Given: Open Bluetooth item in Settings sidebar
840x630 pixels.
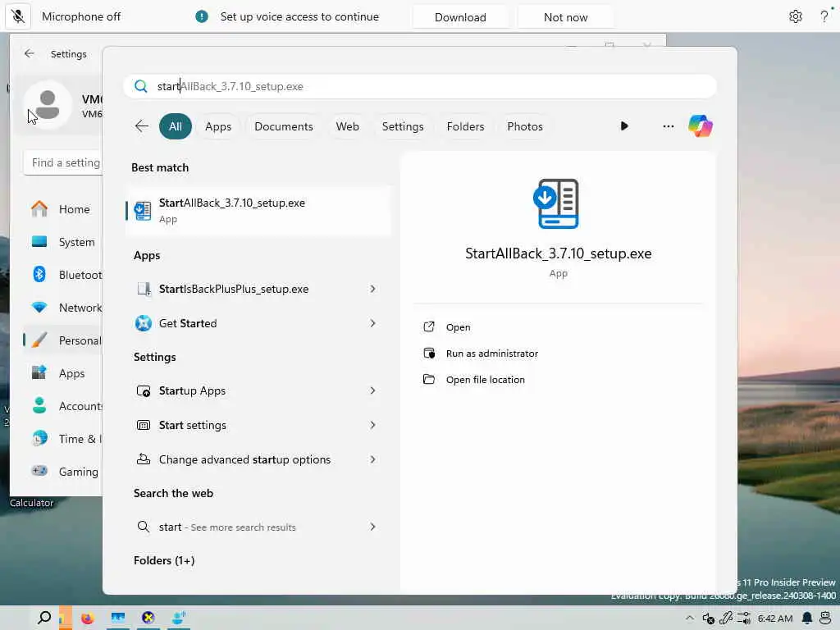Looking at the screenshot, I should pos(63,275).
